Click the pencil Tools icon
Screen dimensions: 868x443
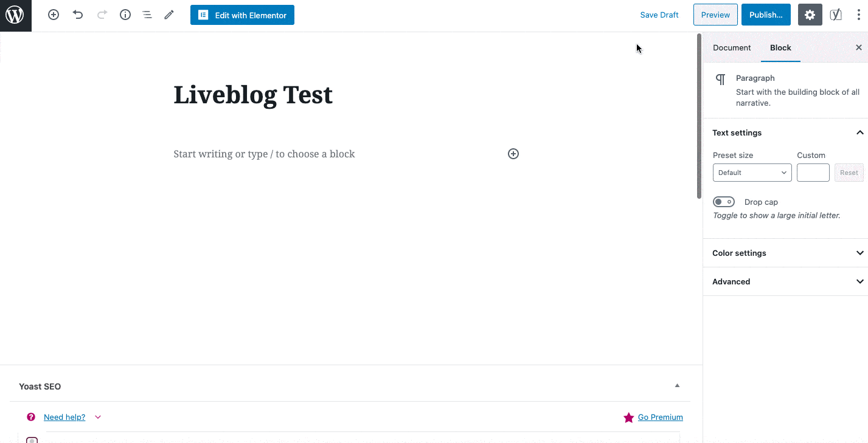click(169, 15)
